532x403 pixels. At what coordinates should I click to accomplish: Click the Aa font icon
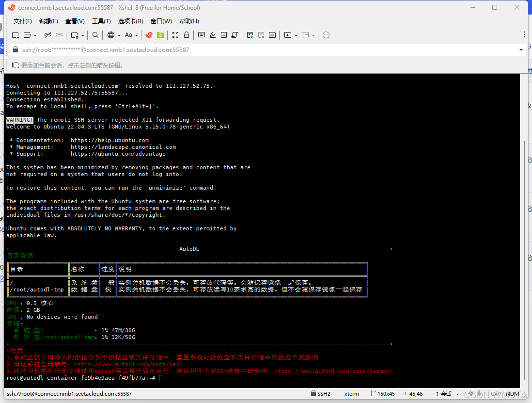128,35
